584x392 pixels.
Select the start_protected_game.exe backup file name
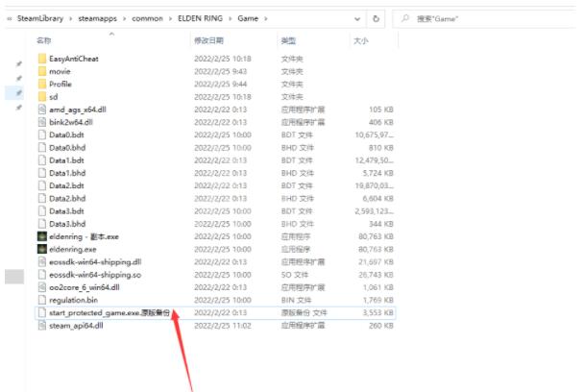[x=109, y=313]
